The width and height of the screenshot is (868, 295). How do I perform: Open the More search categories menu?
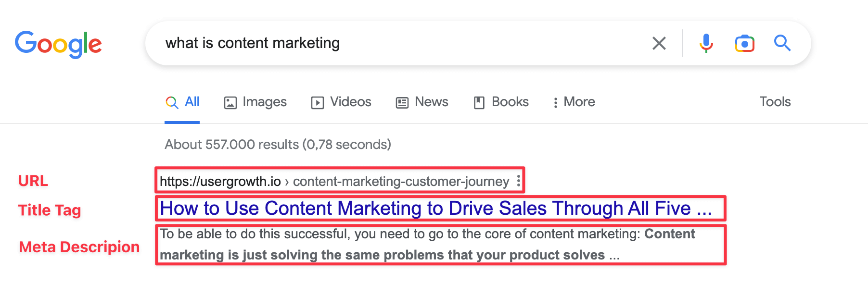point(573,102)
